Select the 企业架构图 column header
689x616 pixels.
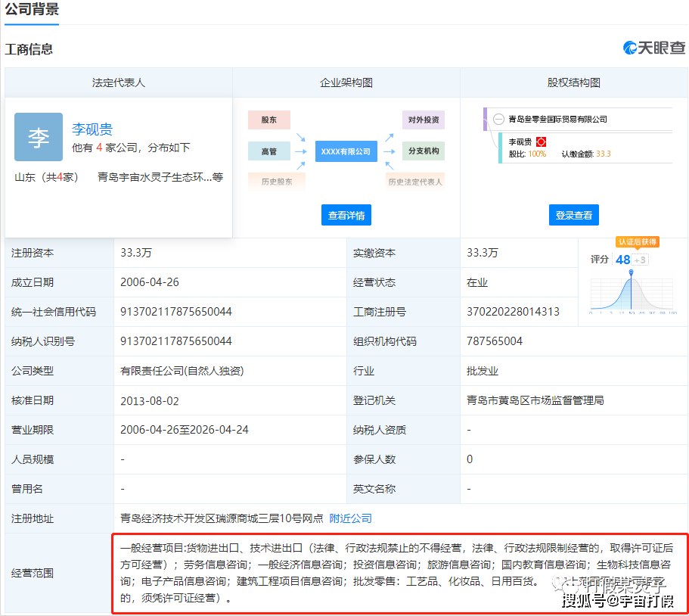(x=346, y=82)
